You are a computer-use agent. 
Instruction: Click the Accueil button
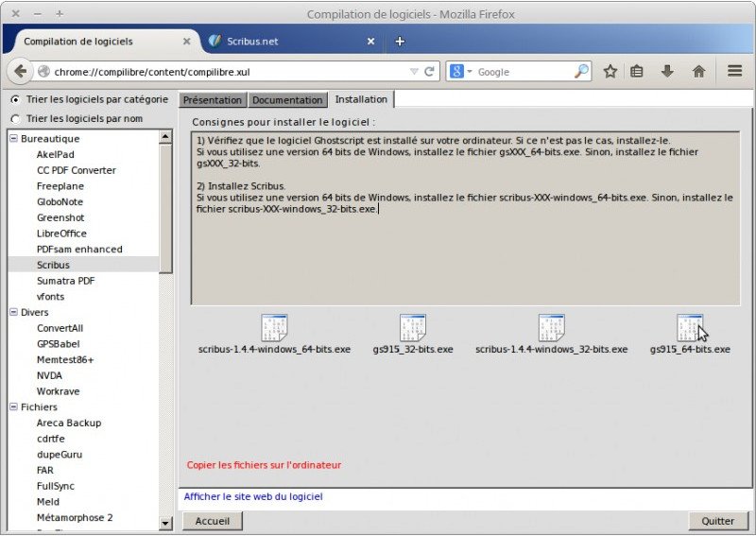tap(212, 521)
